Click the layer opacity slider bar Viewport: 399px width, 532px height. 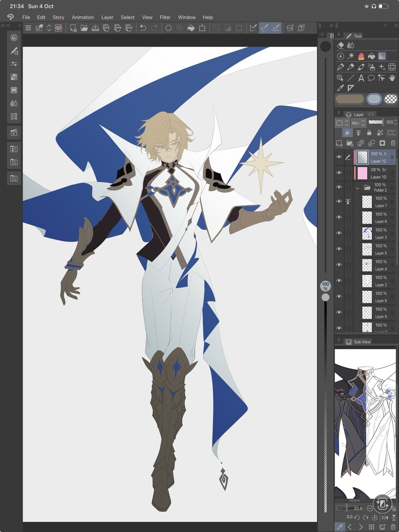(x=376, y=121)
